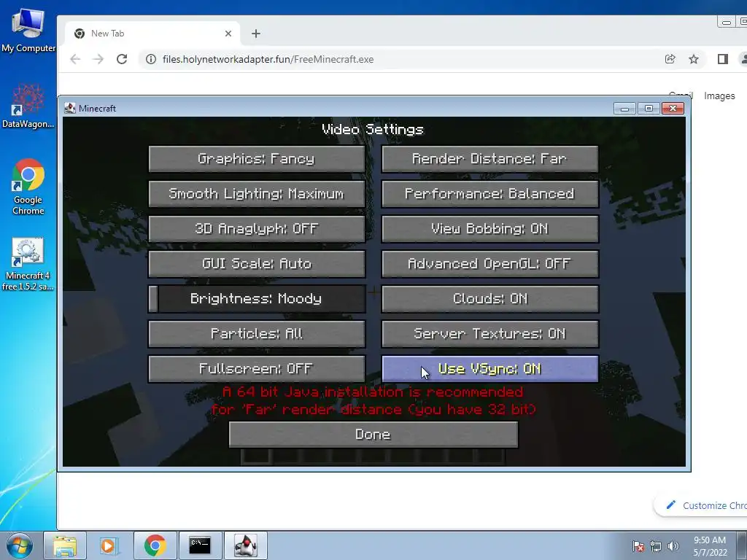Maximize the Minecraft window

point(649,109)
